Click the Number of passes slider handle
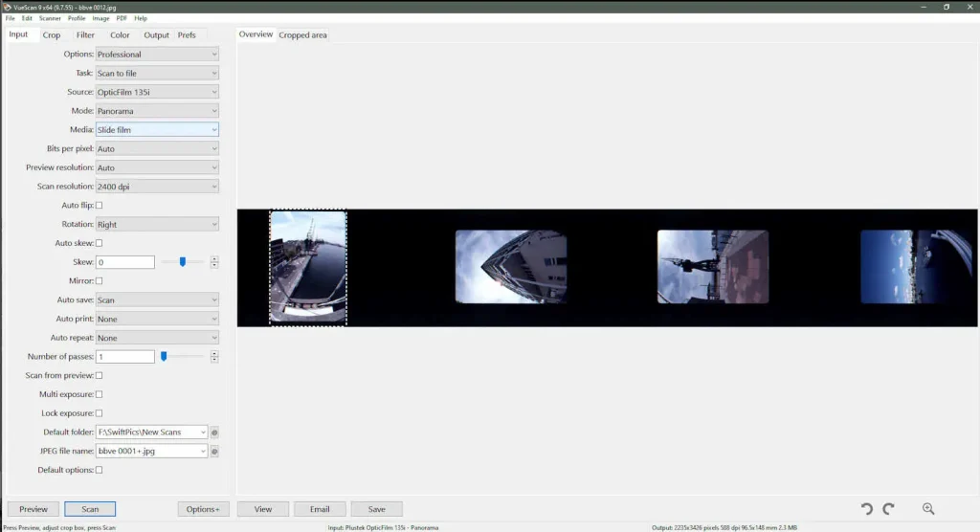 [164, 356]
